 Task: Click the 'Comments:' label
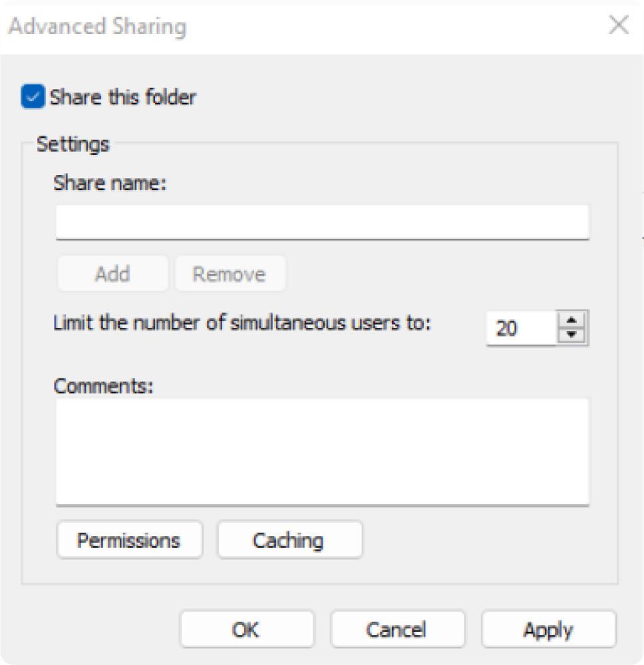103,386
